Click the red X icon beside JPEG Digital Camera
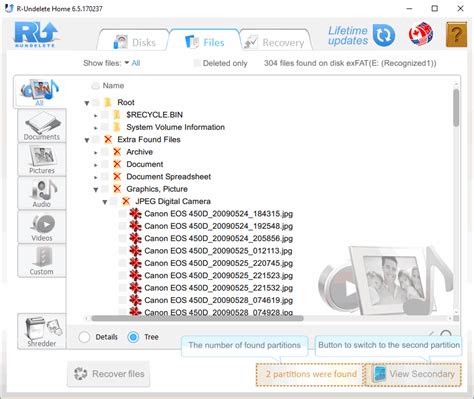Viewport: 474px width, 399px height. [126, 201]
